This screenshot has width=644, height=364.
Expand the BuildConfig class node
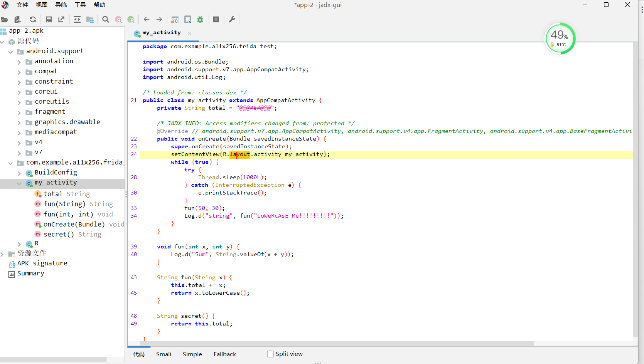(x=19, y=173)
